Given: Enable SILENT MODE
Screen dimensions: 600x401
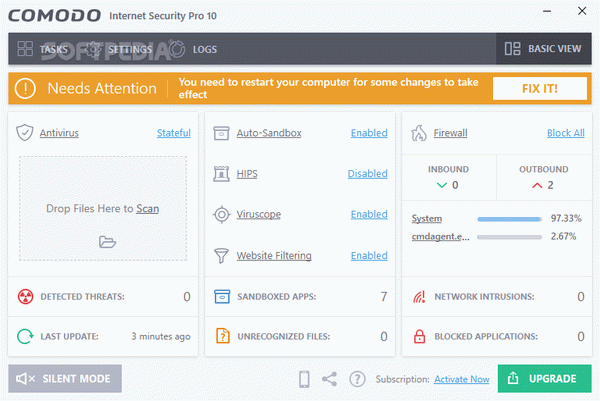Looking at the screenshot, I should pyautogui.click(x=65, y=378).
